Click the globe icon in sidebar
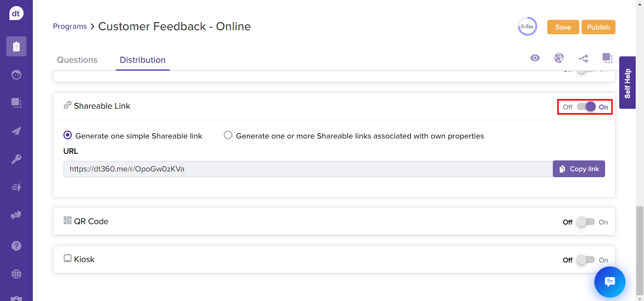This screenshot has height=301, width=644. [x=16, y=274]
